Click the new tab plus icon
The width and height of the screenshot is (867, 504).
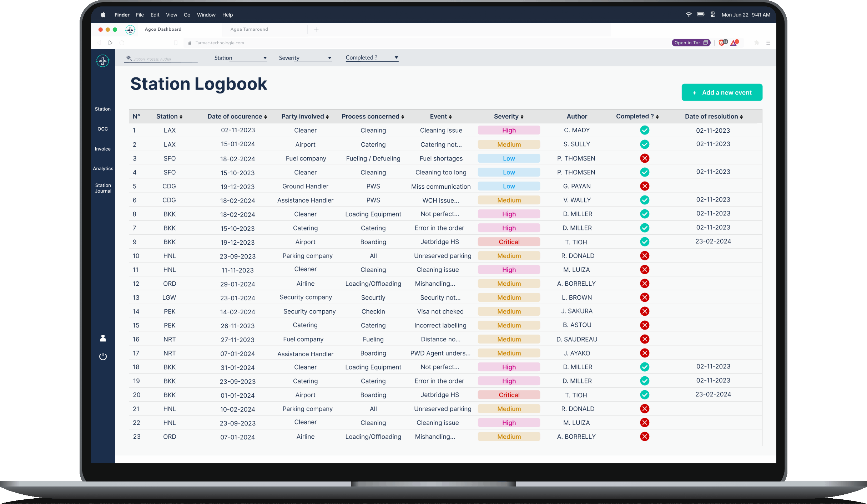pyautogui.click(x=316, y=30)
